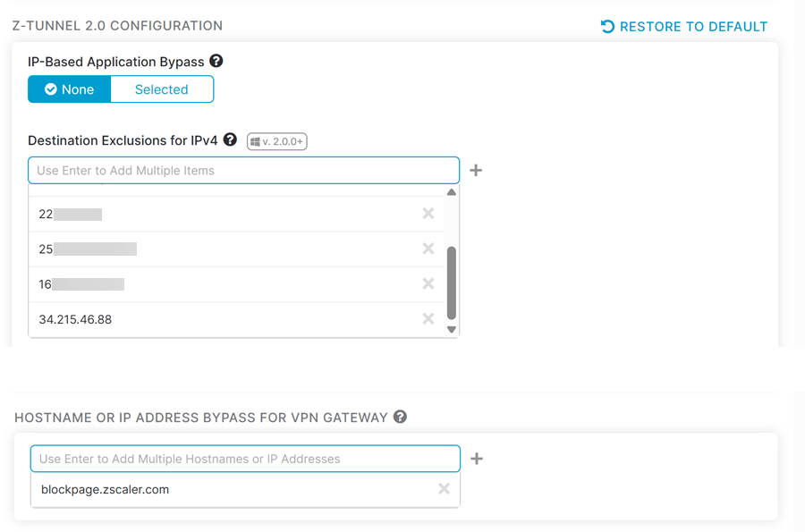The width and height of the screenshot is (805, 532).
Task: Open help for Destination Exclusions for IPv4
Action: [x=230, y=140]
